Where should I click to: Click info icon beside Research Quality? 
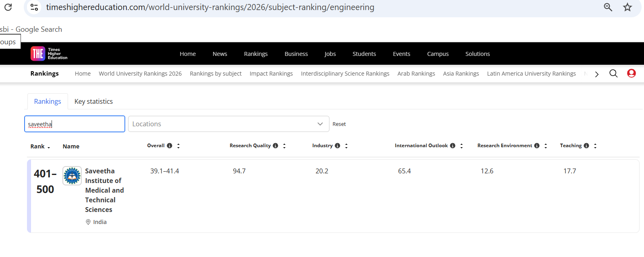coord(275,146)
